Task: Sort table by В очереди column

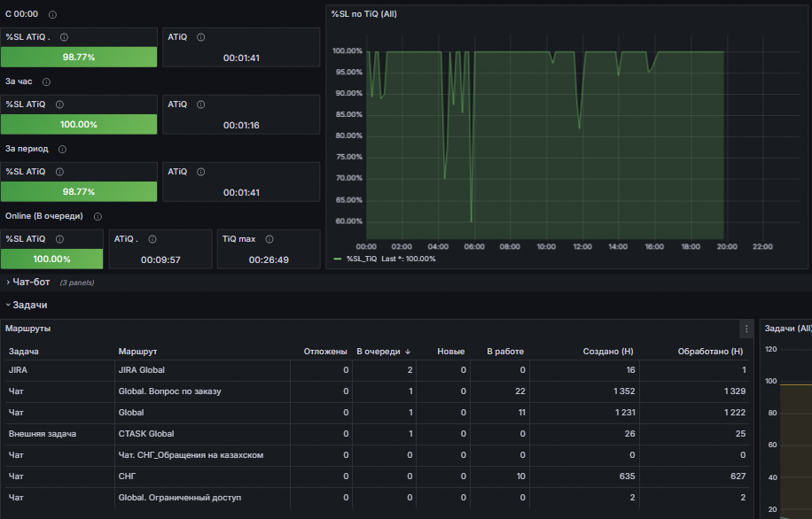Action: [x=379, y=352]
